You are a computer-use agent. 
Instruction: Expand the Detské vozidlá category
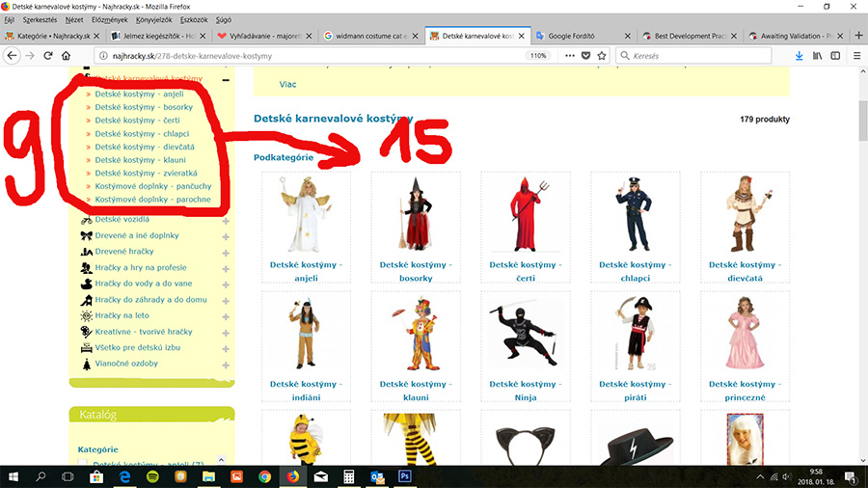click(226, 221)
